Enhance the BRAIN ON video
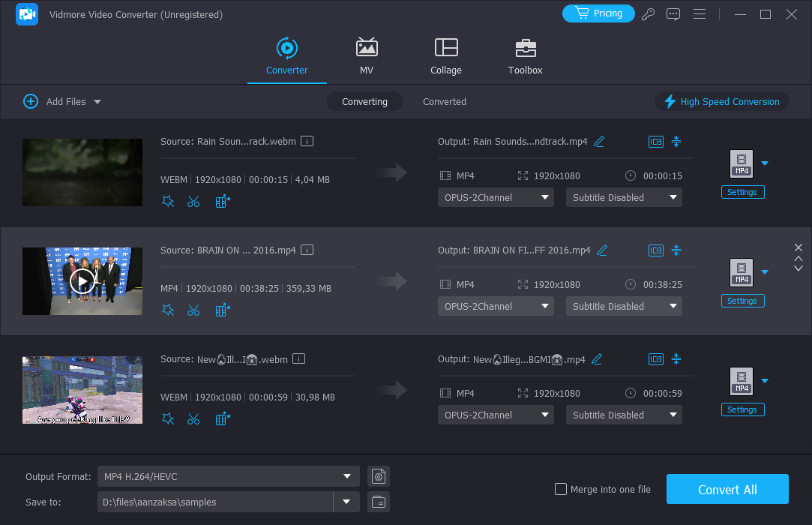The height and width of the screenshot is (525, 812). coord(223,310)
